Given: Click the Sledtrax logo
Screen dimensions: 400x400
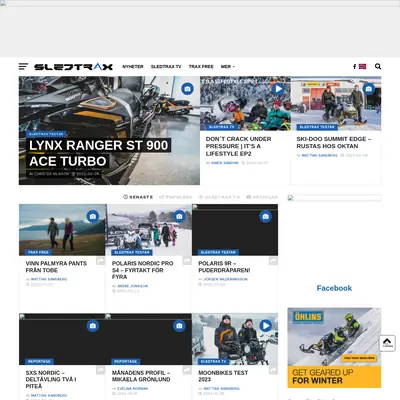Looking at the screenshot, I should tap(73, 67).
